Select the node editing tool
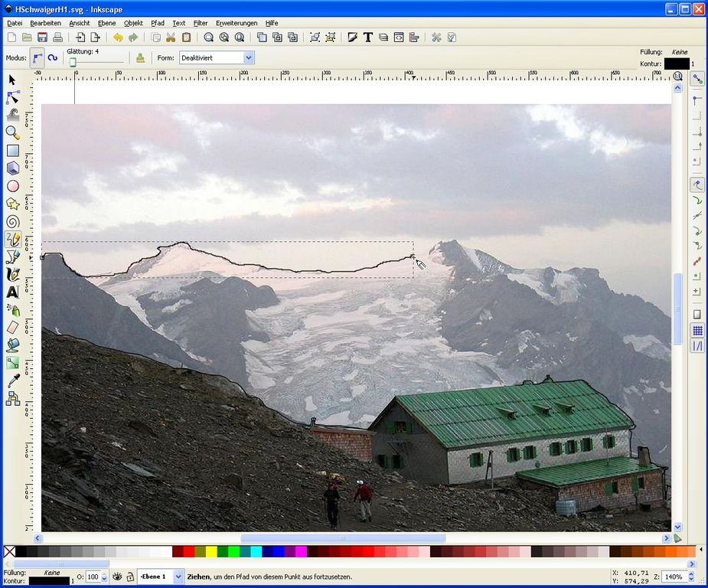The image size is (708, 588). click(12, 97)
